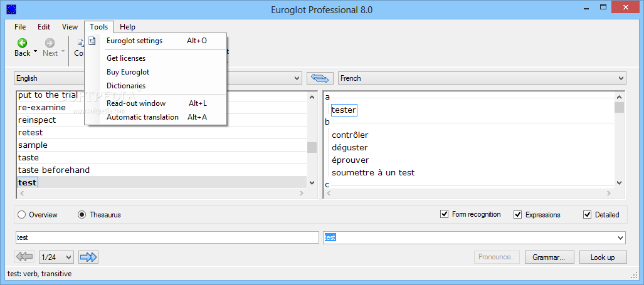
Task: Select the Overview radio button
Action: pos(22,214)
